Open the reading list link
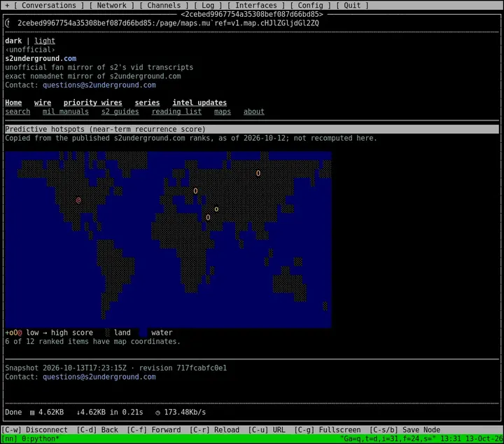 point(176,111)
